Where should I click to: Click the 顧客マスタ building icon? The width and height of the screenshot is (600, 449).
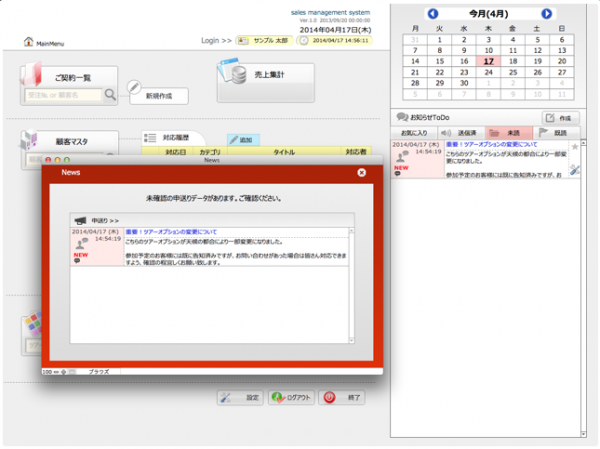point(29,140)
